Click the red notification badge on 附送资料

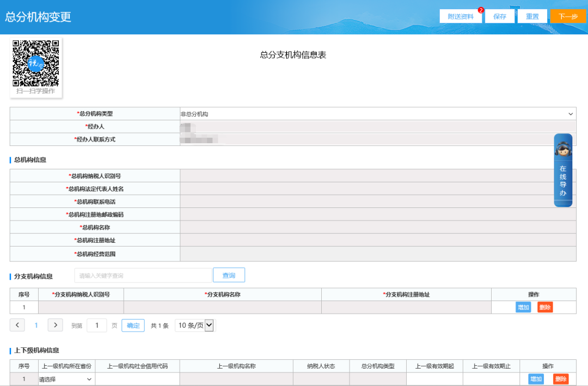(x=481, y=10)
